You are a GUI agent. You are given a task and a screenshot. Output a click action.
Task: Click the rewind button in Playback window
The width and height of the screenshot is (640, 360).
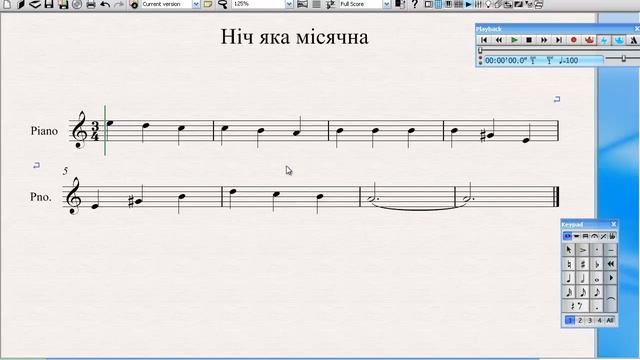coord(499,40)
